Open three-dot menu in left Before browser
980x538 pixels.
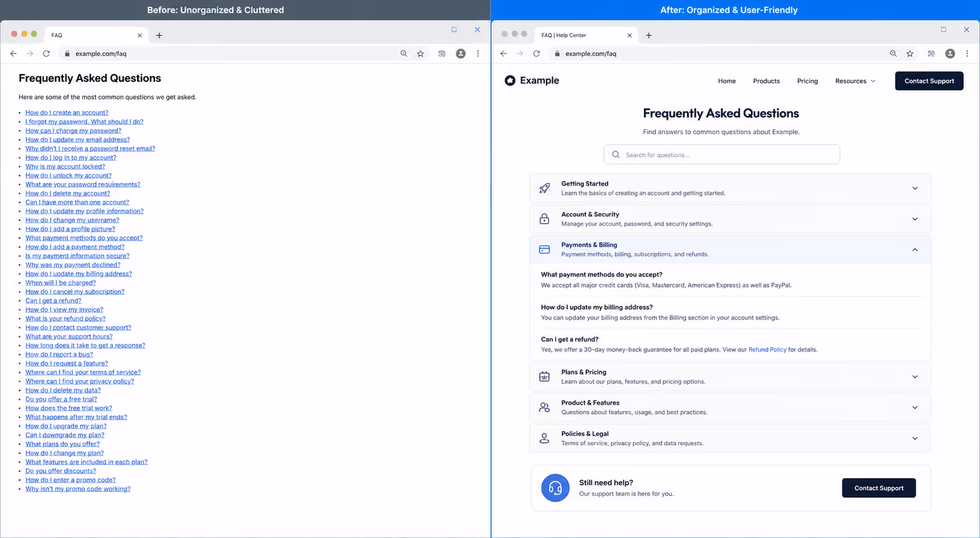478,53
